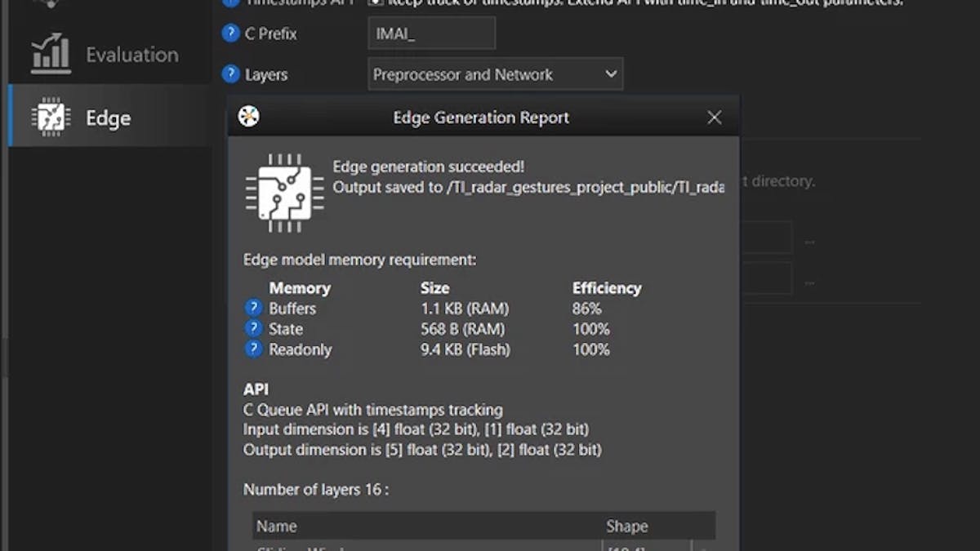Open help for the Readonly memory row

[253, 349]
